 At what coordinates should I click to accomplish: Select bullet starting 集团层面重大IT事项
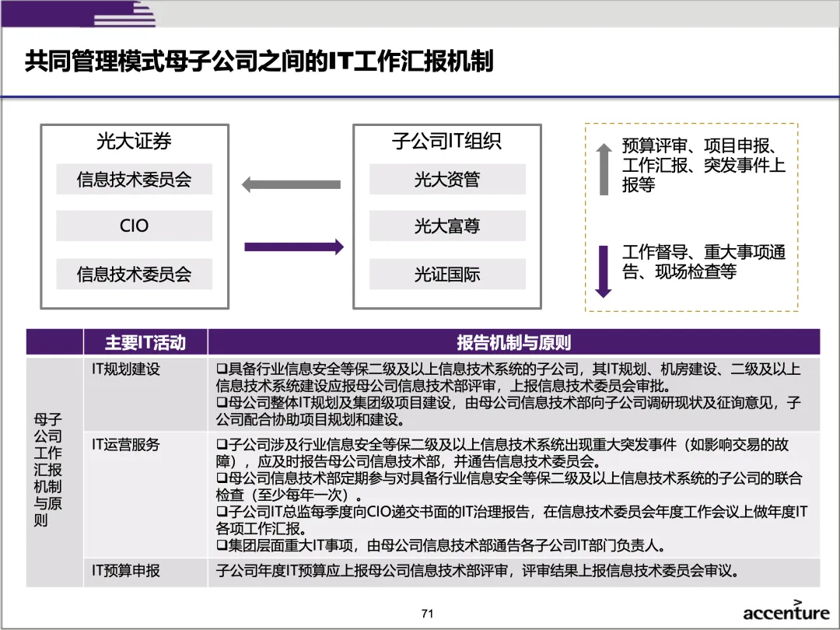pyautogui.click(x=442, y=545)
